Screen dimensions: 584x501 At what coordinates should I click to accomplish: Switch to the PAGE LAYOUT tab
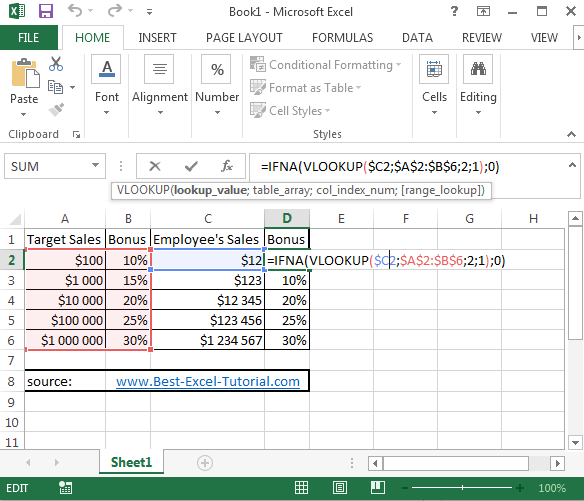point(244,38)
